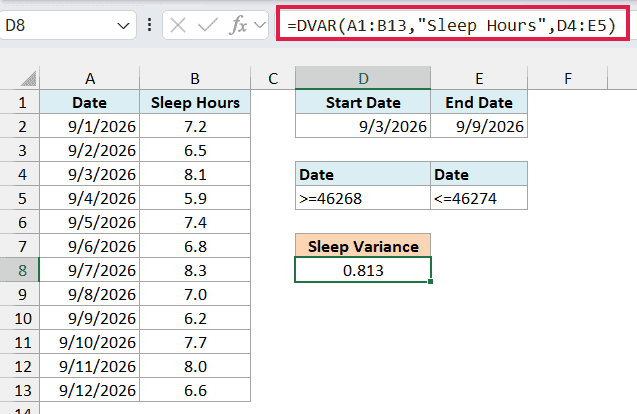Select the sleep hours value 7.2
The width and height of the screenshot is (637, 414).
click(x=195, y=126)
